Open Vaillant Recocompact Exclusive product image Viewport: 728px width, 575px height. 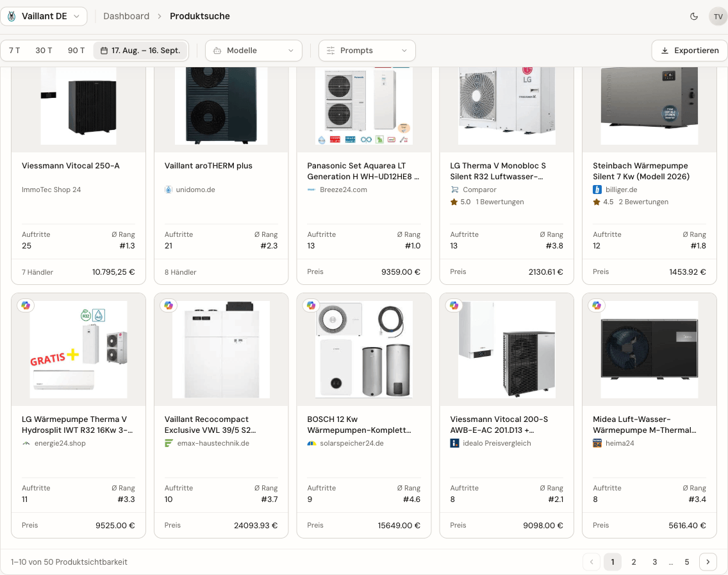[x=221, y=350]
